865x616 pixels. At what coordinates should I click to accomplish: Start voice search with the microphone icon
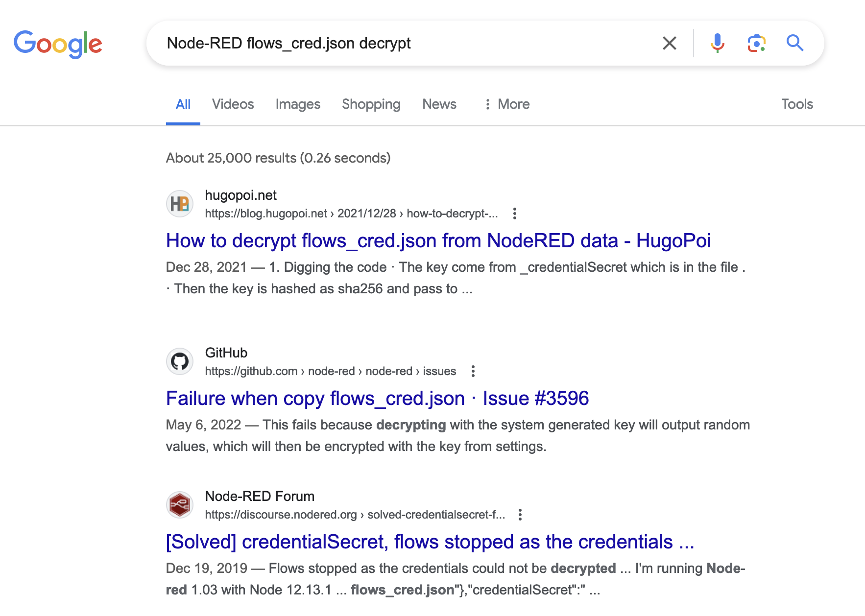pos(717,43)
